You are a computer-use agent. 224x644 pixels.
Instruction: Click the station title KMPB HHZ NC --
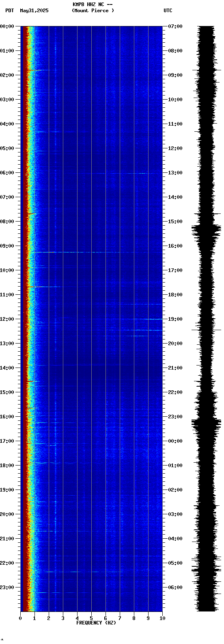pos(93,4)
